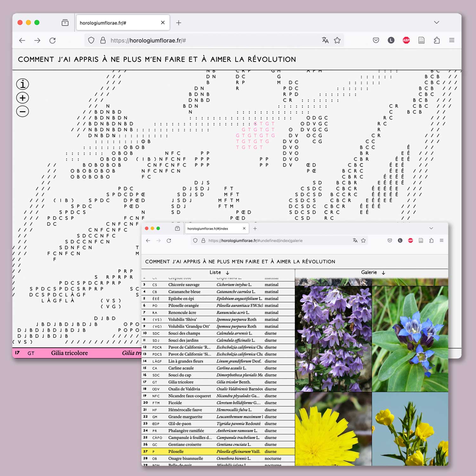476x476 pixels.
Task: Select the Gentiane croisette row
Action: pyautogui.click(x=218, y=444)
